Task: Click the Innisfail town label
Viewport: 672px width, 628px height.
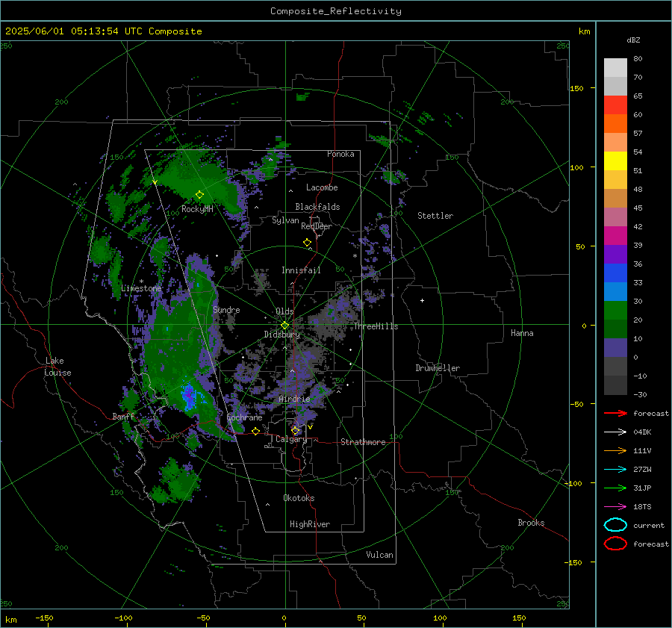Action: point(301,270)
